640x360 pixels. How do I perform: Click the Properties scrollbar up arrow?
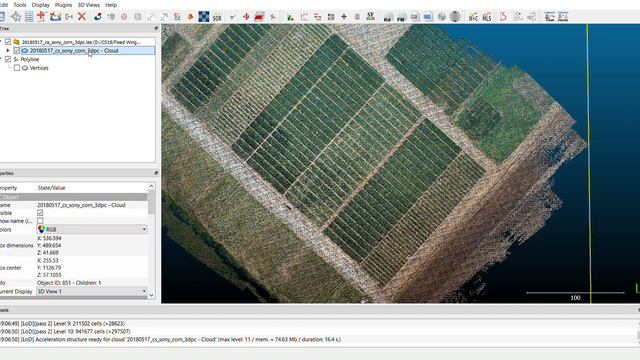[x=151, y=186]
